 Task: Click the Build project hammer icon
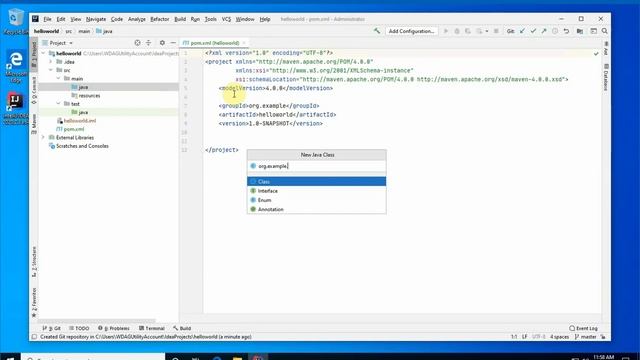tap(377, 31)
